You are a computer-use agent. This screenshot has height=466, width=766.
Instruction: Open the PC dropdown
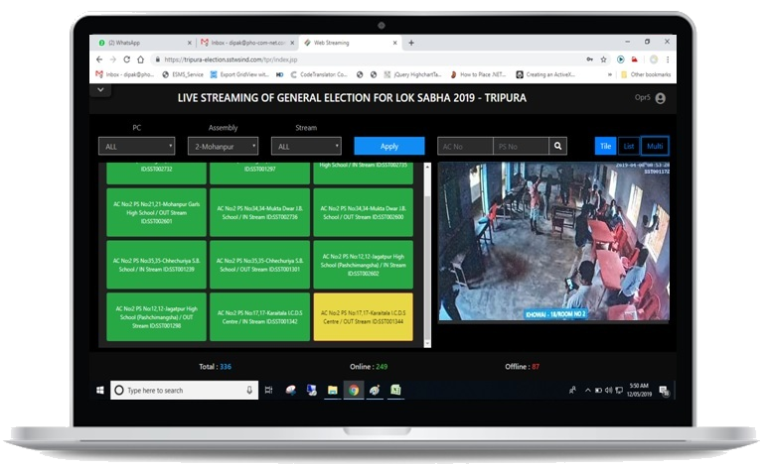coord(137,146)
